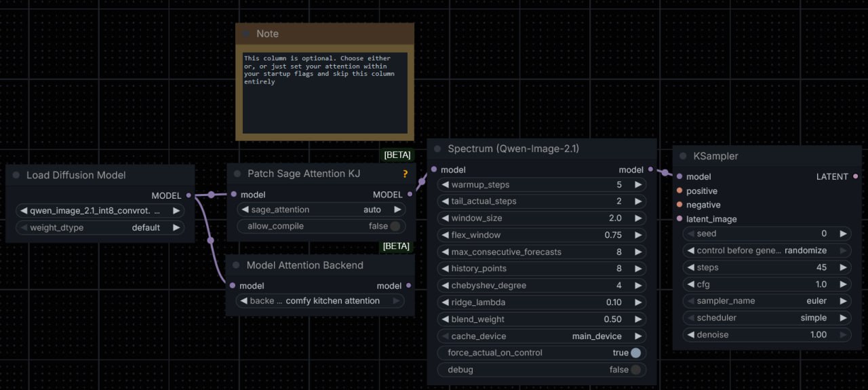Image resolution: width=868 pixels, height=390 pixels.
Task: Click the blend_weight value field
Action: click(x=542, y=319)
